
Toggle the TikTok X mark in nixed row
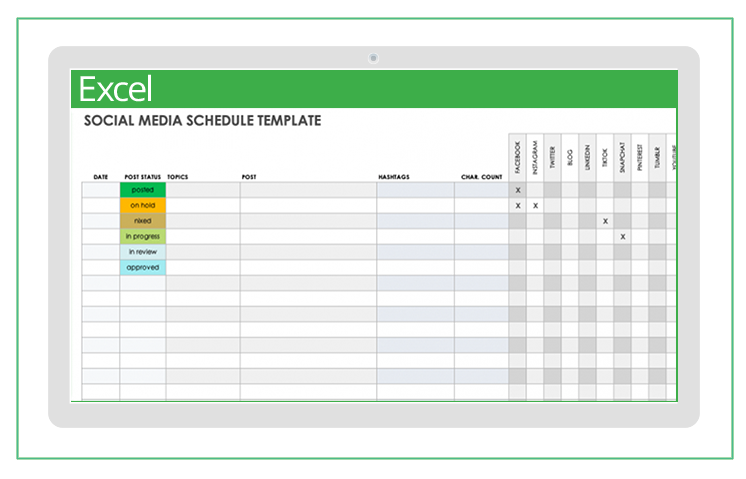605,221
